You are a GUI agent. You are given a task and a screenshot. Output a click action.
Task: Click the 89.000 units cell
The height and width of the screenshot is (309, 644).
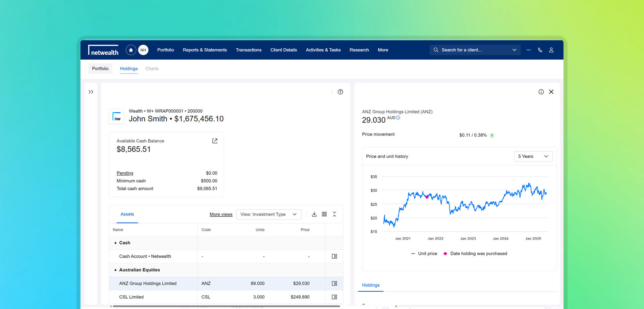coord(258,284)
